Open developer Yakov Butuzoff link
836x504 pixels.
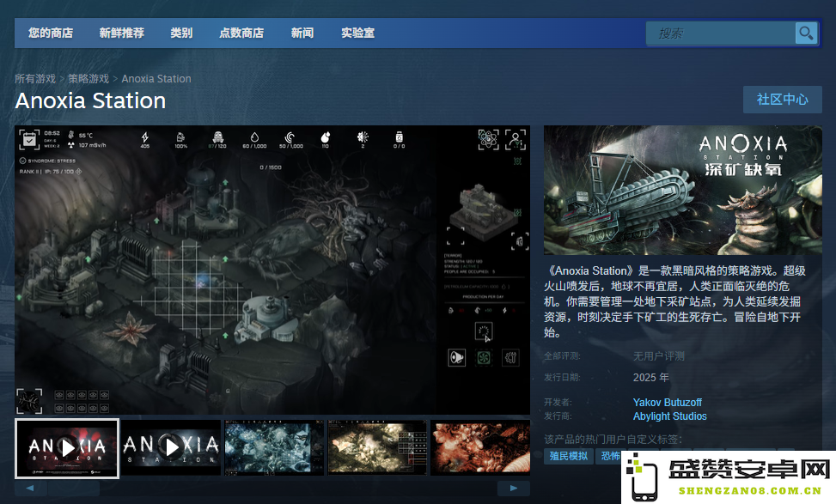667,402
